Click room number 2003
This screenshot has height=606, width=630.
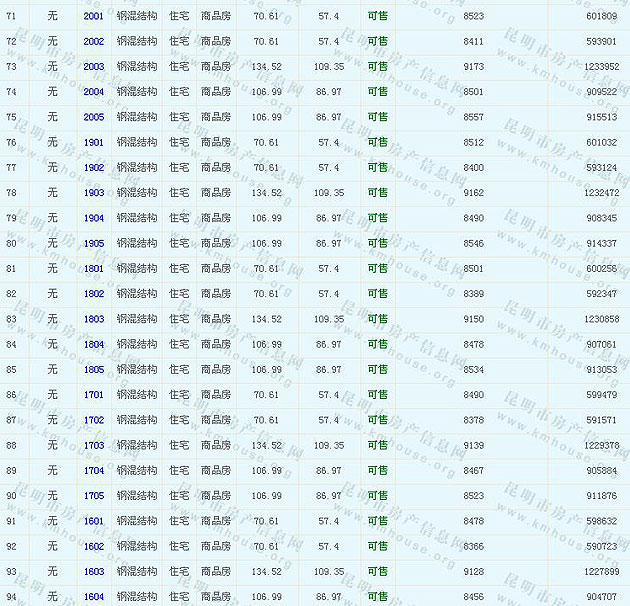pyautogui.click(x=93, y=66)
